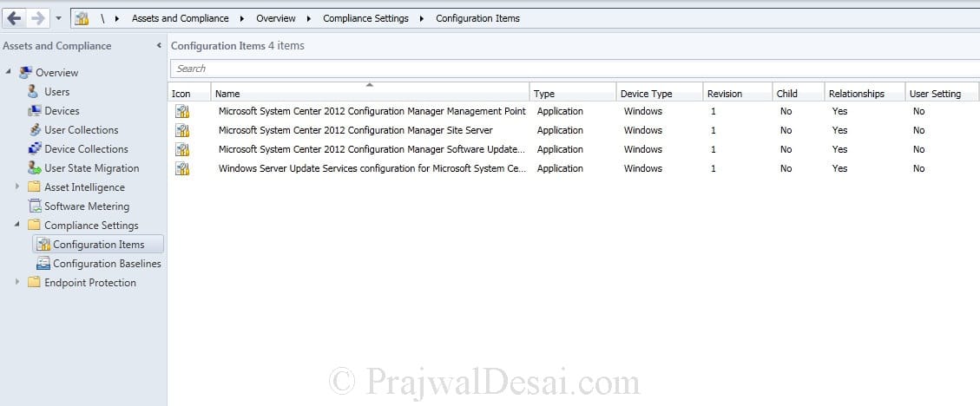This screenshot has height=406, width=980.
Task: Click the Devices node icon
Action: pos(35,110)
